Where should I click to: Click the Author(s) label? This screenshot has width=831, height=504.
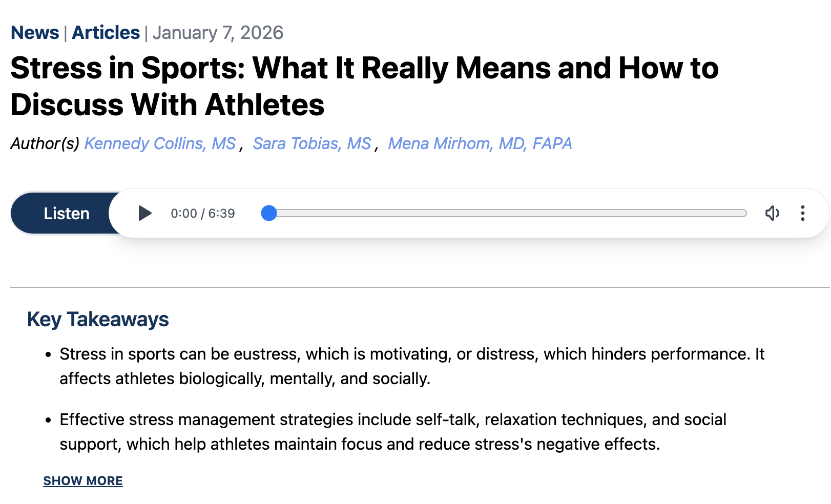45,143
